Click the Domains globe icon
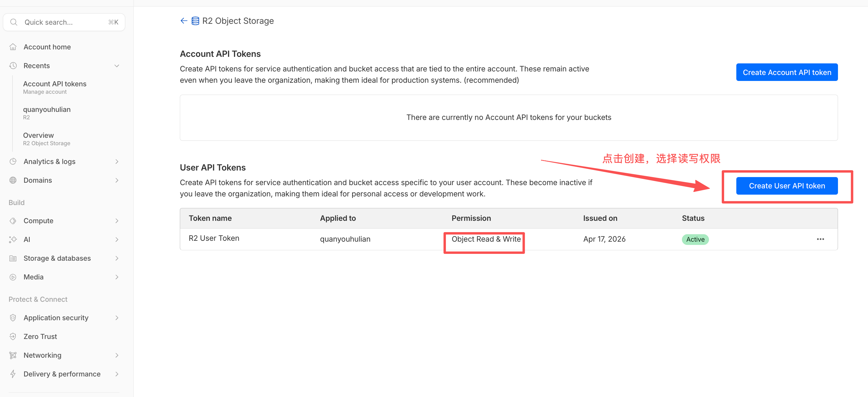Image resolution: width=868 pixels, height=397 pixels. point(13,180)
